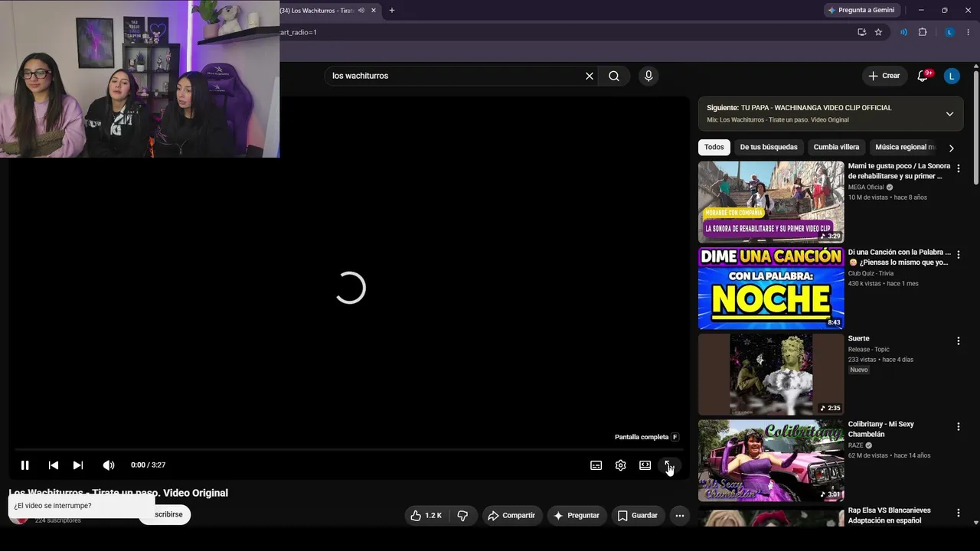The width and height of the screenshot is (980, 551).
Task: Open a new browser tab
Action: tap(392, 10)
